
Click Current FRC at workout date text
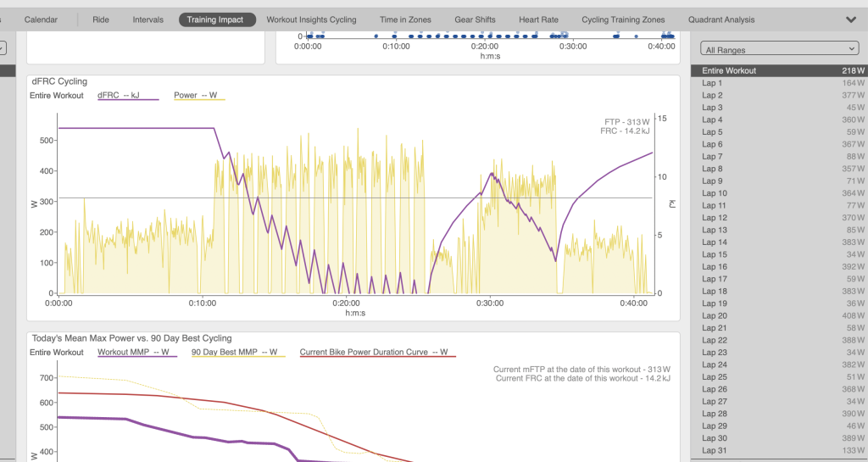tap(583, 378)
